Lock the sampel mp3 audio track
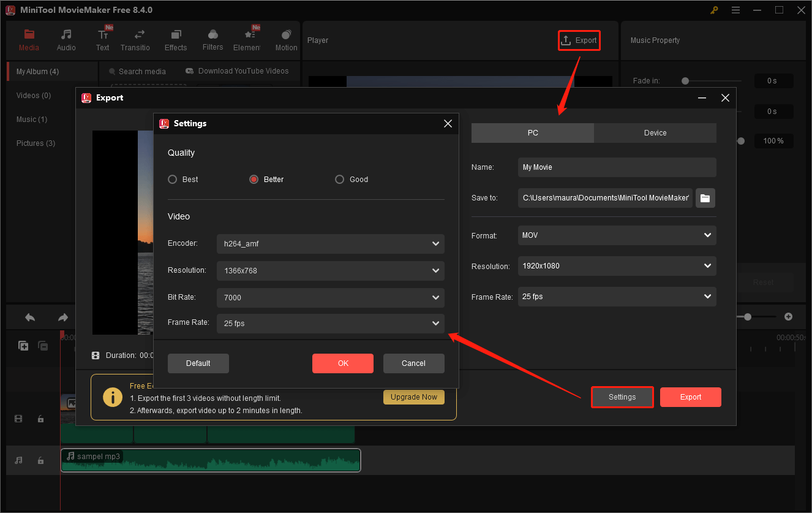The image size is (812, 513). 40,460
